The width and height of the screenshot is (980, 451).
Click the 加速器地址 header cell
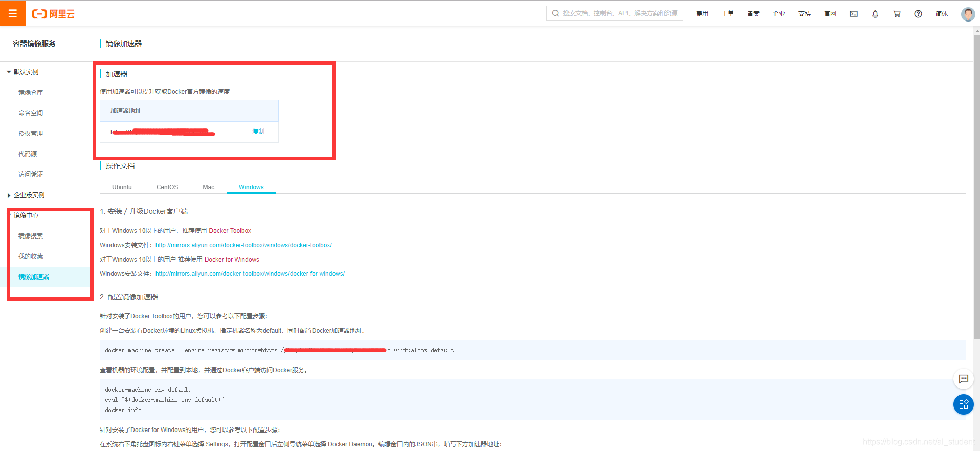tap(189, 111)
